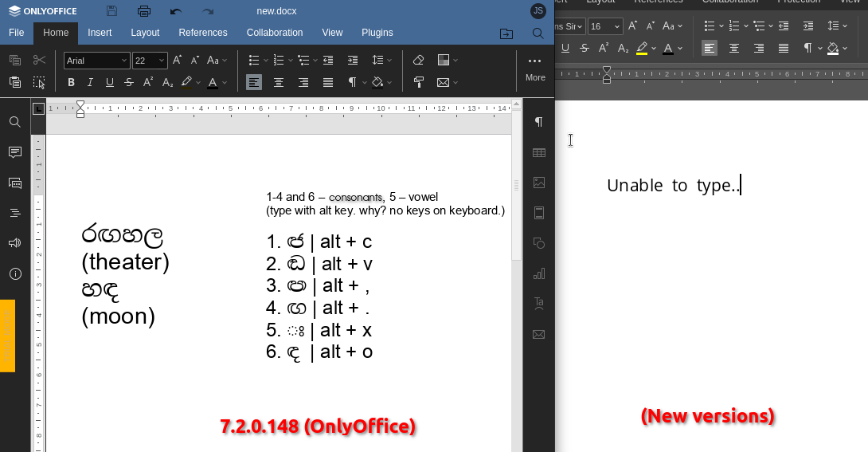Open line spacing dropdown in left window
Image resolution: width=868 pixels, height=452 pixels.
point(389,61)
